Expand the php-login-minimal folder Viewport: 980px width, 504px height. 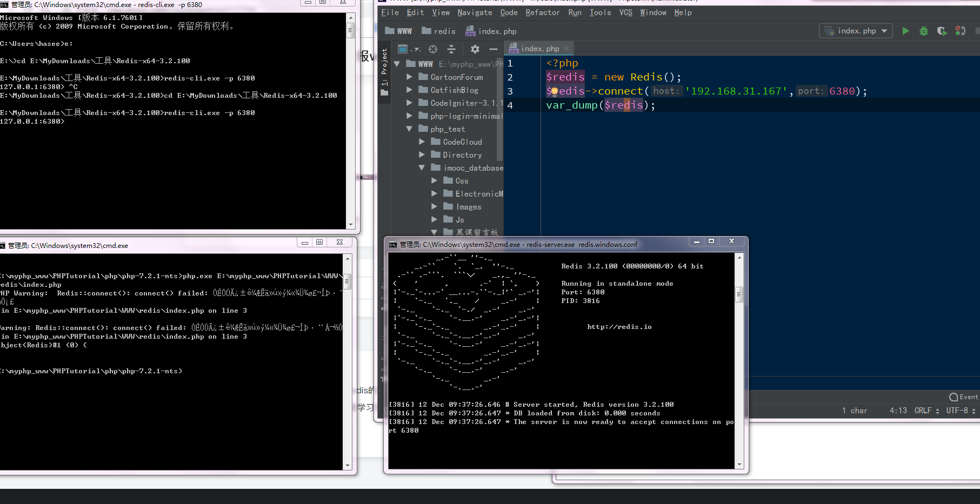tap(410, 116)
